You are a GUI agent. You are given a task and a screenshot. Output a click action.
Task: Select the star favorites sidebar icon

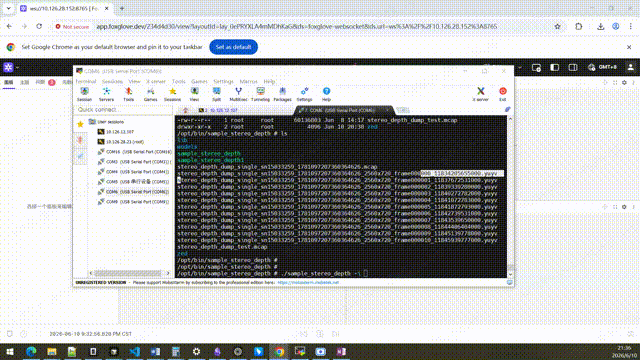click(80, 124)
